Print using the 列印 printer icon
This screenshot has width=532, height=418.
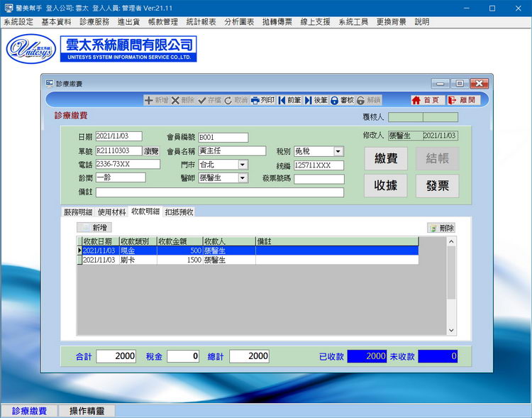[262, 100]
